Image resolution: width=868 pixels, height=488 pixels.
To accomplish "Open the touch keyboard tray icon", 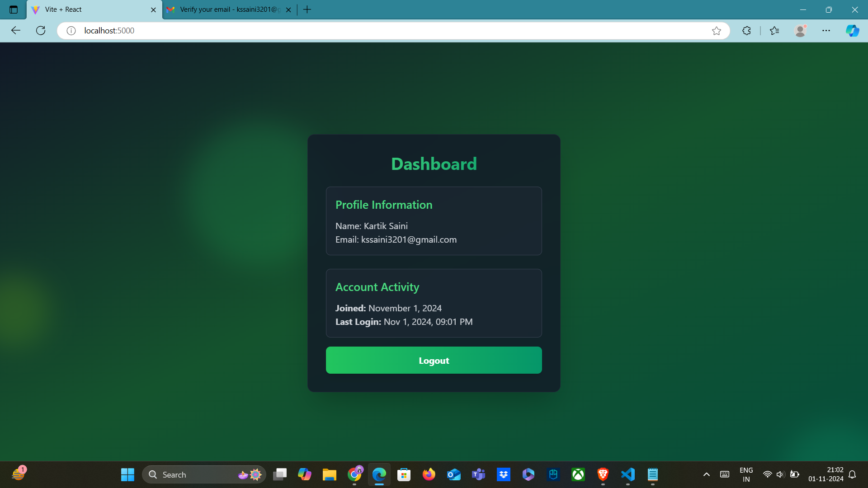I will click(725, 474).
